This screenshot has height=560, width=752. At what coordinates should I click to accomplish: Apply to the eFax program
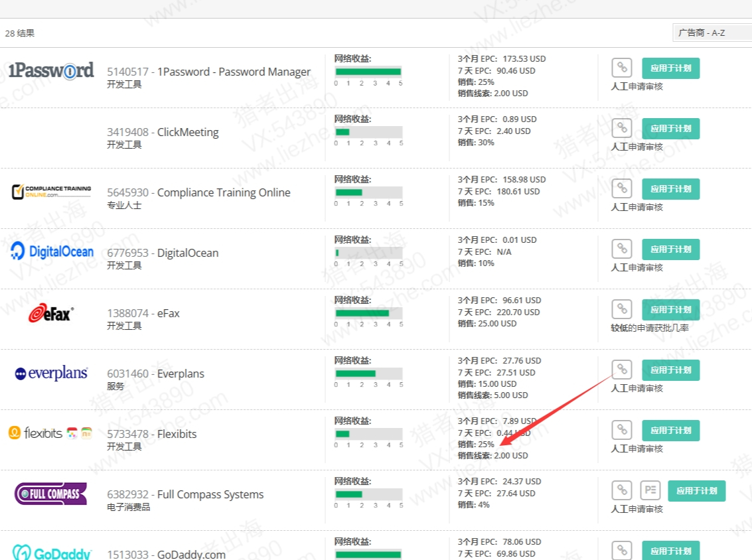click(670, 310)
